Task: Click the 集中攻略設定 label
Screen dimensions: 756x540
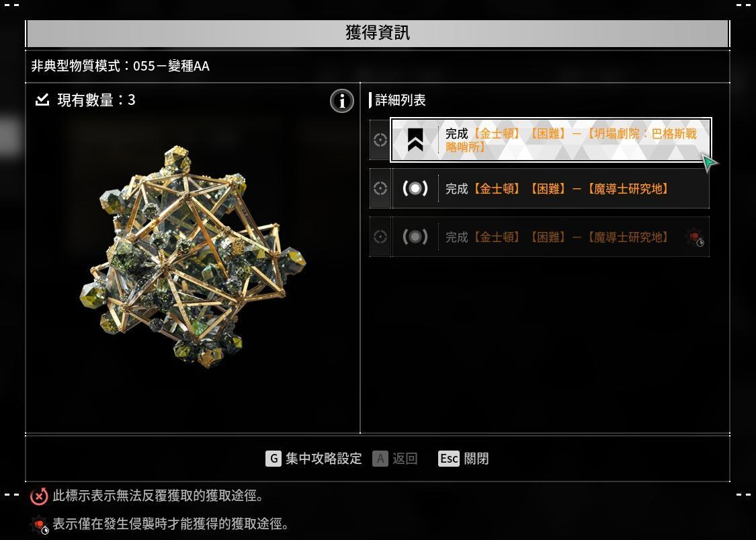Action: click(x=323, y=459)
